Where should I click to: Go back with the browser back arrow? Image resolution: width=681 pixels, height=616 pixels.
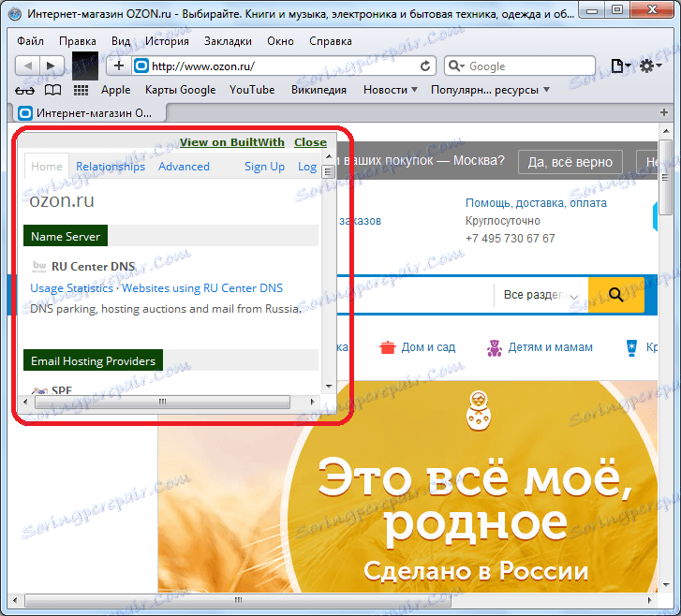[x=28, y=66]
